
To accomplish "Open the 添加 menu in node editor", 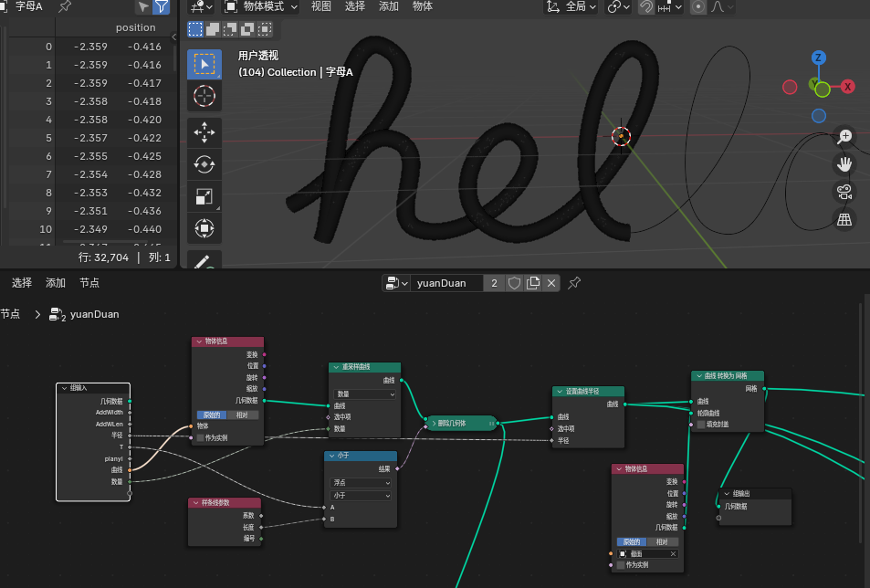I will (x=56, y=283).
